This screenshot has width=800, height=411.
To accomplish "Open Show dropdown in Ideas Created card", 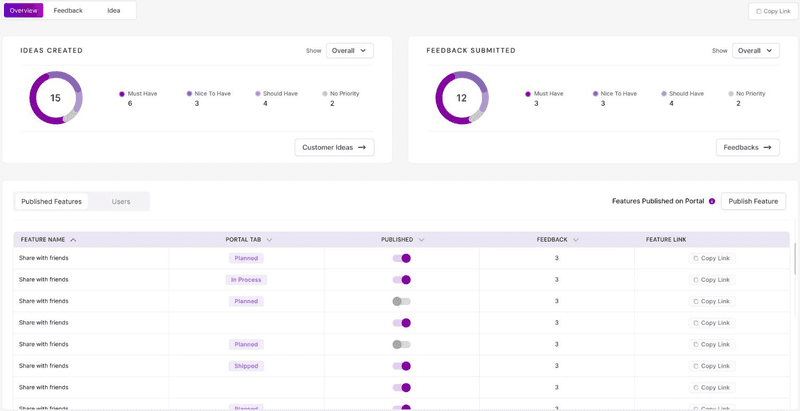I will click(x=349, y=50).
